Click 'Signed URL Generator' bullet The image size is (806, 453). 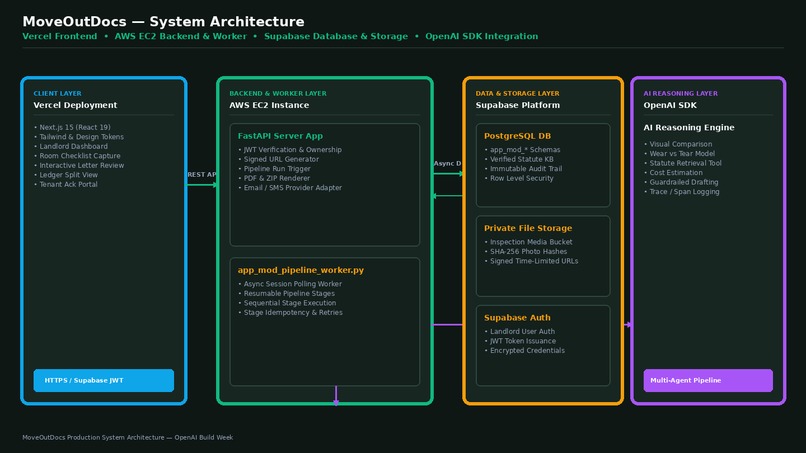click(x=279, y=159)
